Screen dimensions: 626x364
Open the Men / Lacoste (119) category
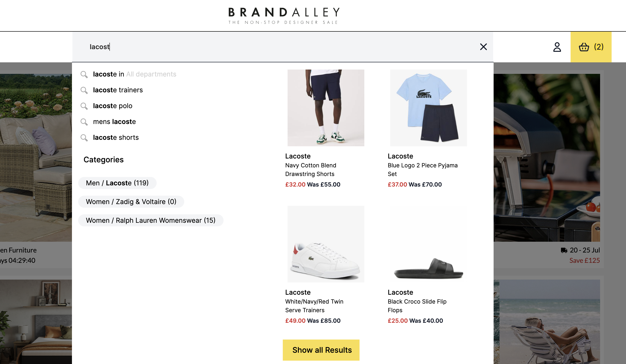click(x=117, y=183)
